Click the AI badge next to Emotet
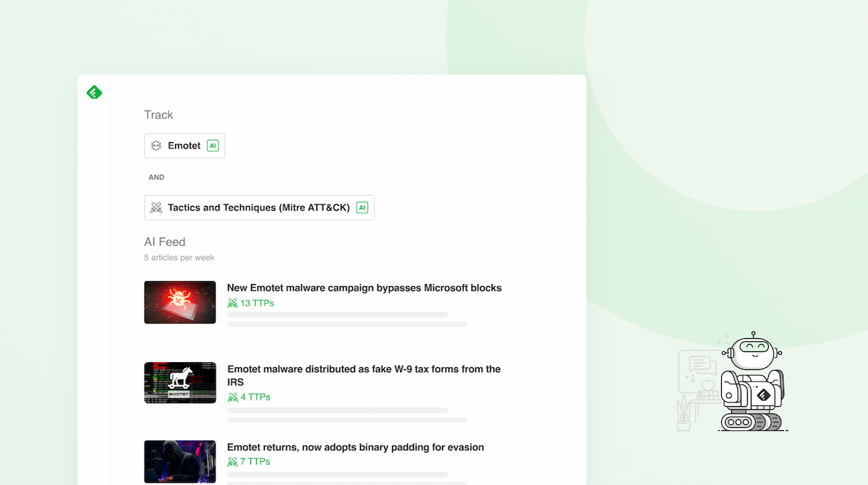Screen dimensions: 868x485 point(212,145)
